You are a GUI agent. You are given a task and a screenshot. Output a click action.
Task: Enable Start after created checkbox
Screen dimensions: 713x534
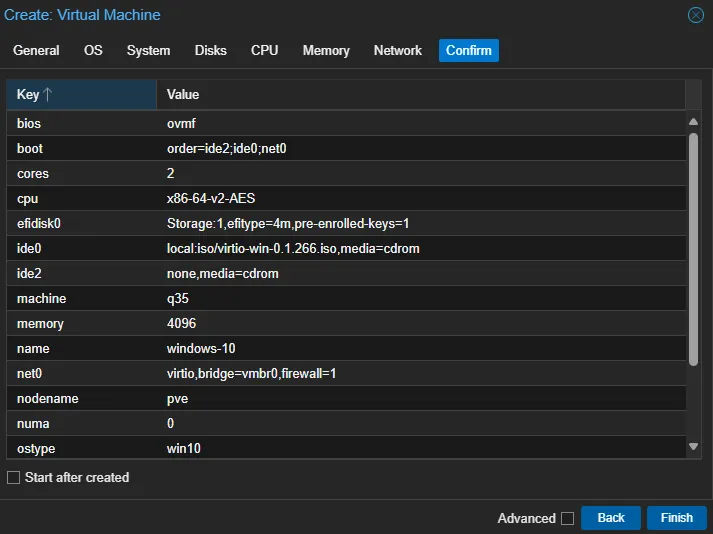pyautogui.click(x=14, y=478)
